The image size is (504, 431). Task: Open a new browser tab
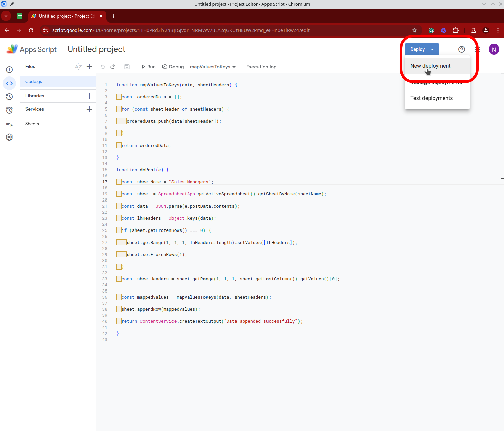click(x=113, y=16)
